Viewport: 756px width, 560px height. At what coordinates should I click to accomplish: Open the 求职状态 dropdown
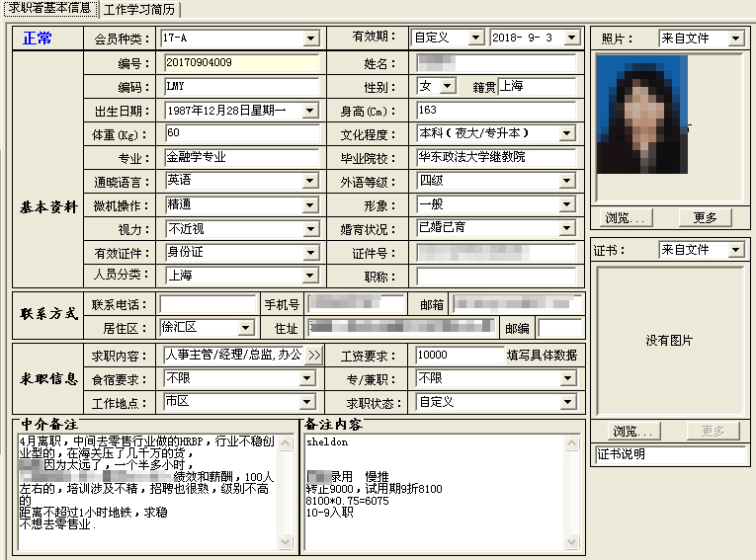(x=568, y=402)
